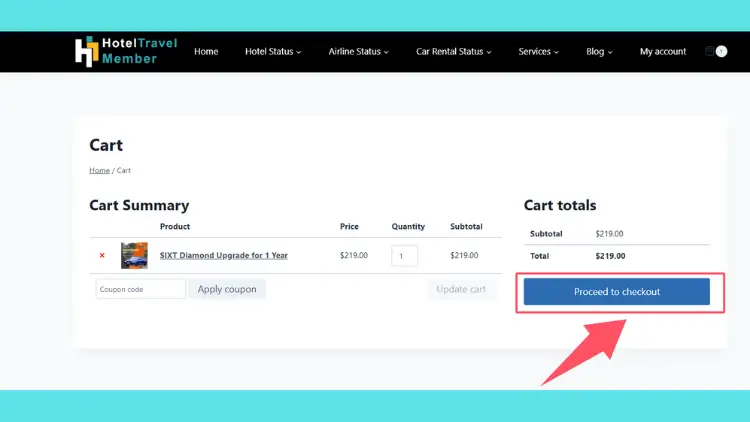Image resolution: width=750 pixels, height=422 pixels.
Task: Open the cart icon in the header
Action: pos(709,51)
